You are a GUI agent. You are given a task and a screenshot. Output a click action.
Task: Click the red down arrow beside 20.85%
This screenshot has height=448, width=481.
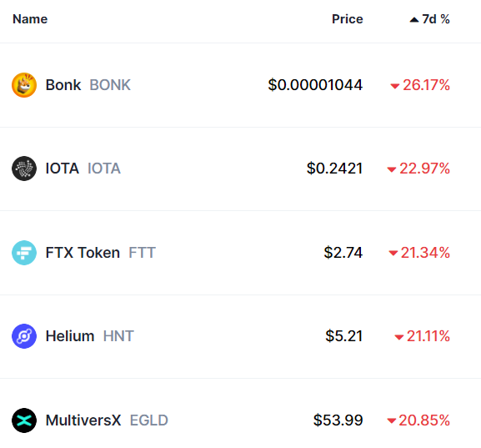[x=392, y=421]
